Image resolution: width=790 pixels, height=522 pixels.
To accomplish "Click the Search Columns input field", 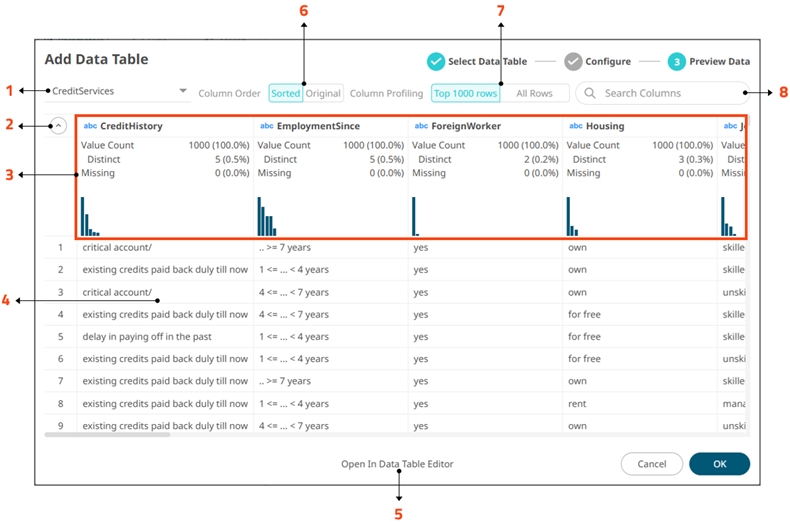I will pyautogui.click(x=670, y=93).
